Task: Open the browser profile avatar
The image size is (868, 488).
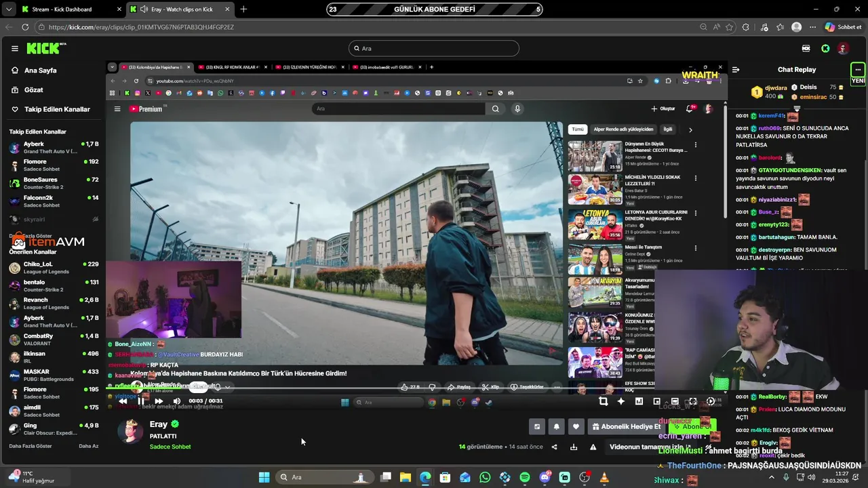Action: [x=797, y=27]
